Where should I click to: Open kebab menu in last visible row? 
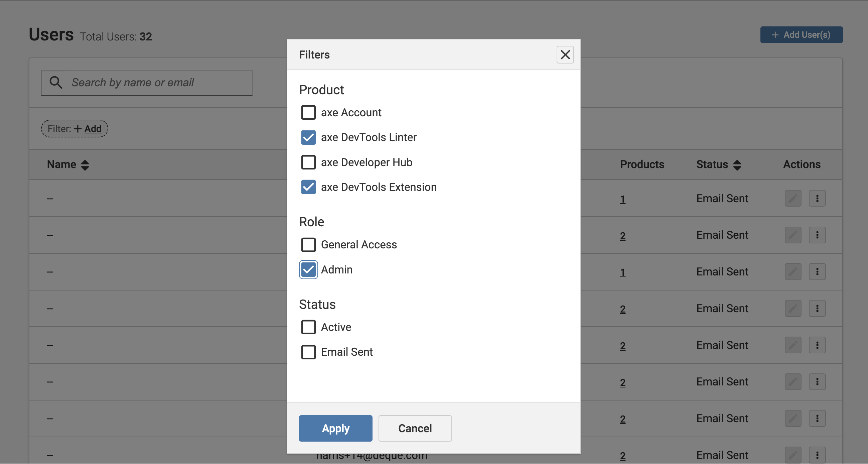(817, 455)
